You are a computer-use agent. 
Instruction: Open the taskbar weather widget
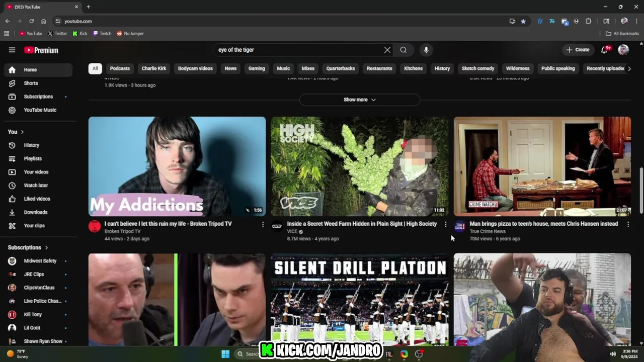click(18, 354)
